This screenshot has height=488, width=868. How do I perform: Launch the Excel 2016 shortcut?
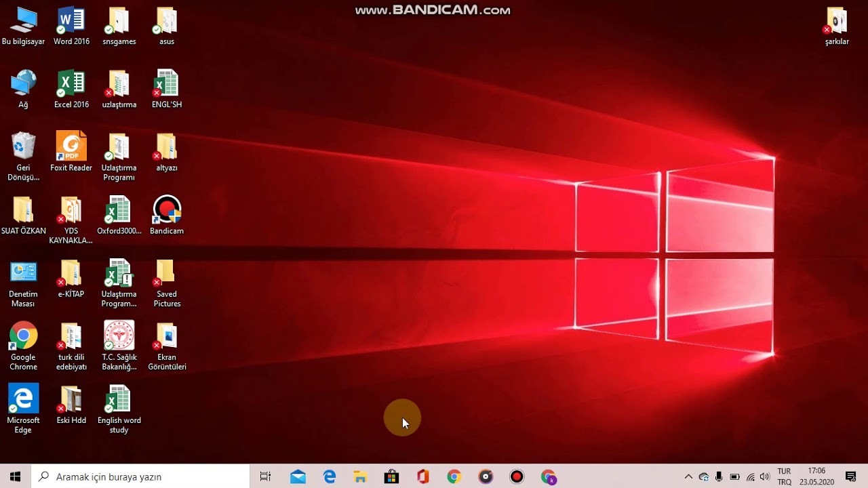point(71,89)
